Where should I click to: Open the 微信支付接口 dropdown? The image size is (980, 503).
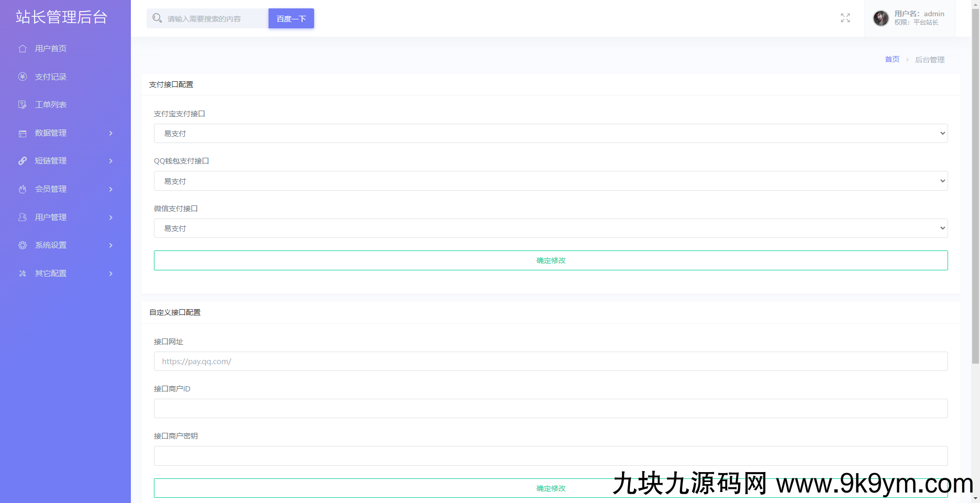click(x=550, y=228)
